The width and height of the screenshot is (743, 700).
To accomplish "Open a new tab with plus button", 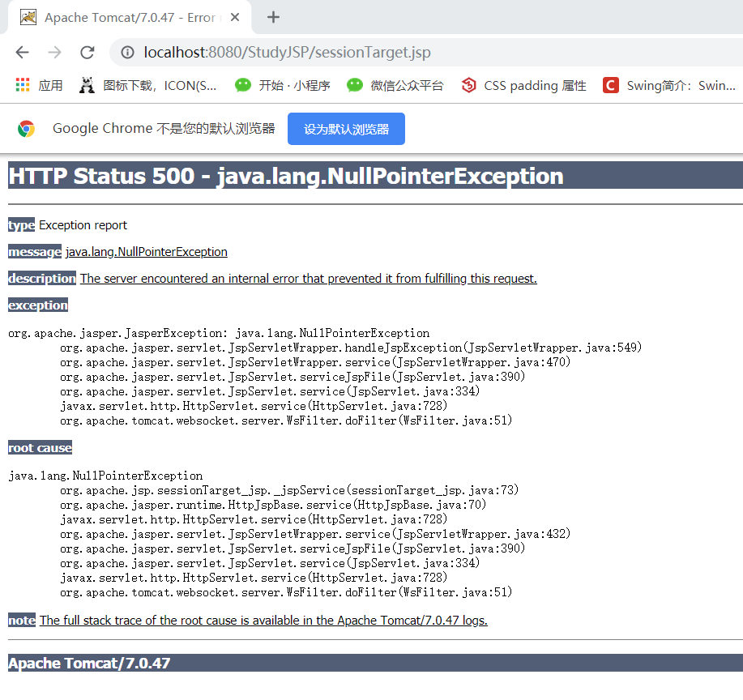I will pyautogui.click(x=273, y=18).
